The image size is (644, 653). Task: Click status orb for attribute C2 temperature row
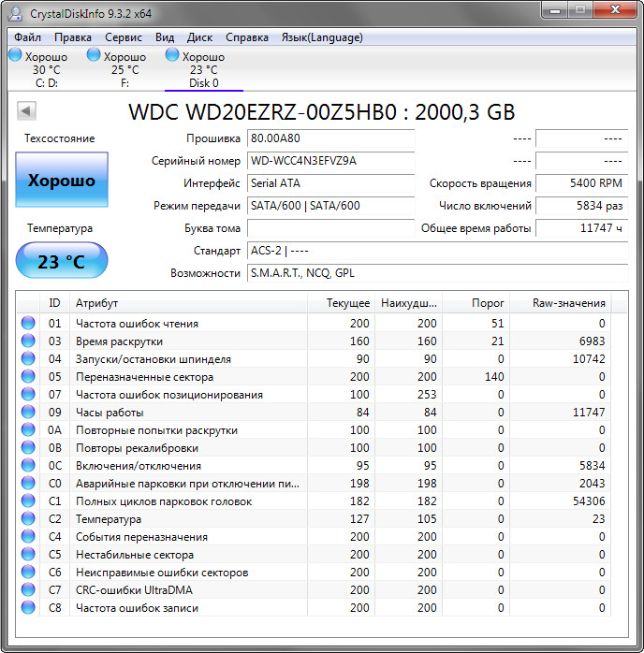click(x=28, y=518)
